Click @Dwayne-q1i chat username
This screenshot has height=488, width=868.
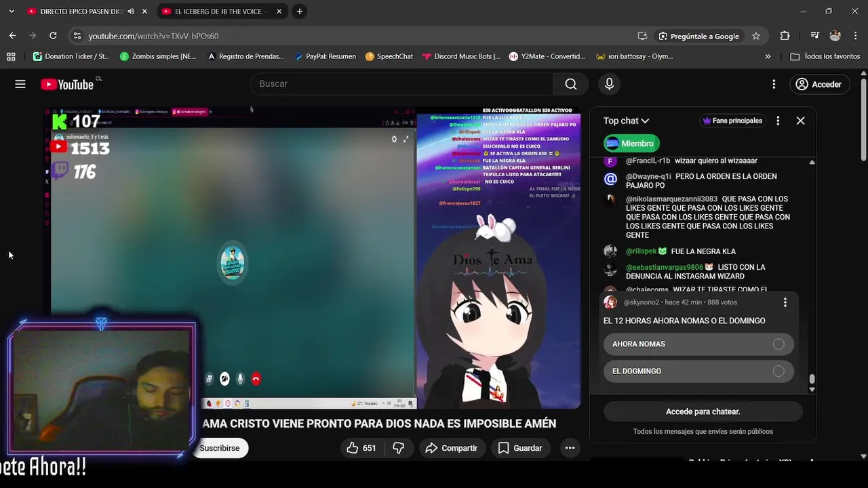tap(648, 176)
